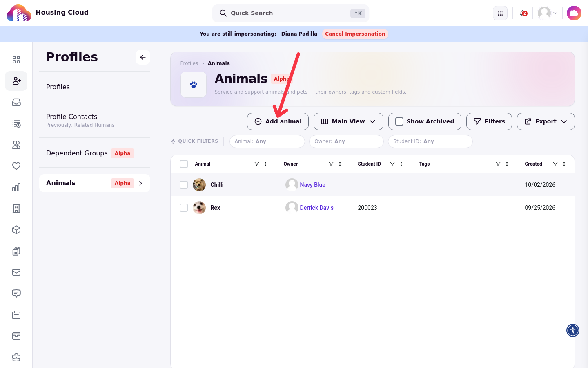Focus the Quick Search field
This screenshot has width=588, height=368.
pos(291,13)
